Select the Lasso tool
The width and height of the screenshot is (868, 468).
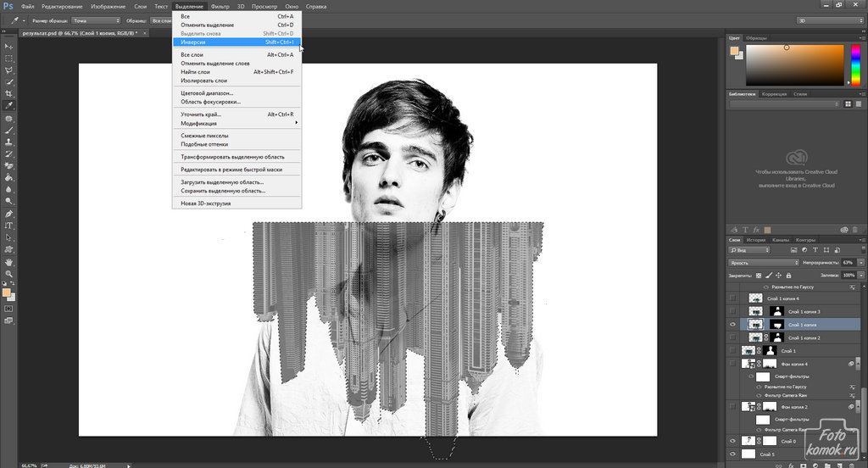pos(9,70)
